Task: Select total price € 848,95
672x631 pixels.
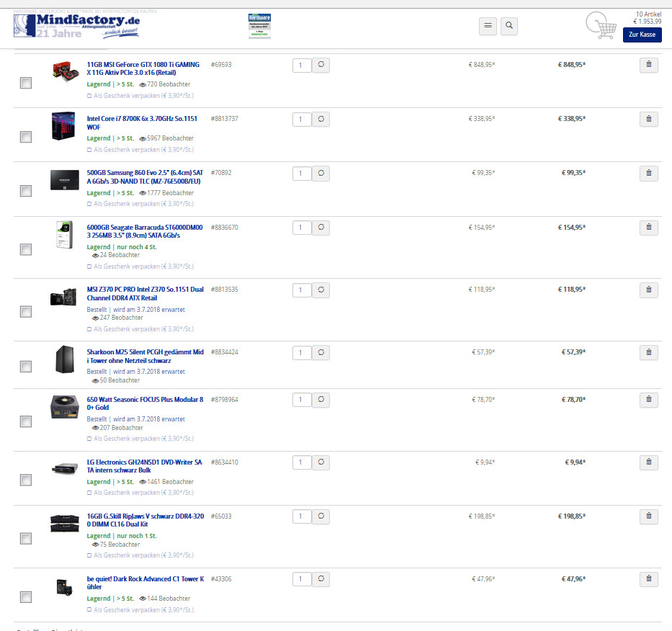Action: pyautogui.click(x=572, y=64)
